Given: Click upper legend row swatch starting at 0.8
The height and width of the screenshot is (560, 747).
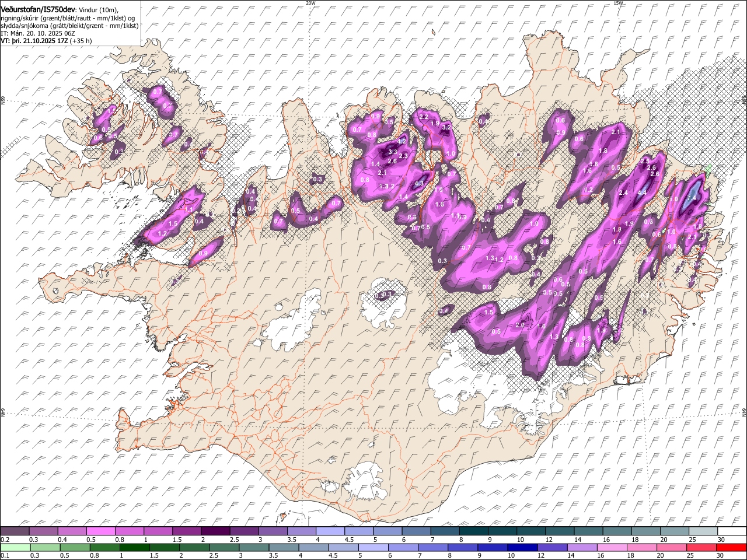Looking at the screenshot, I should click(x=130, y=531).
